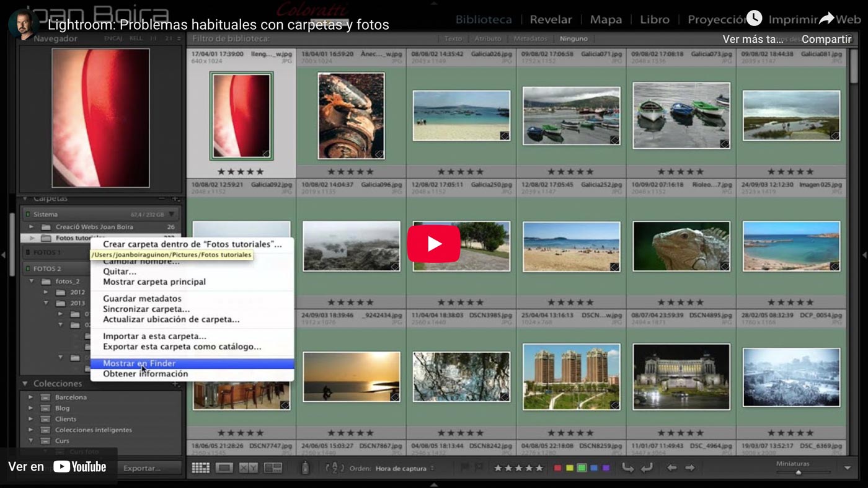Click the plus icon in Carpetas header
868x488 pixels.
[x=175, y=198]
